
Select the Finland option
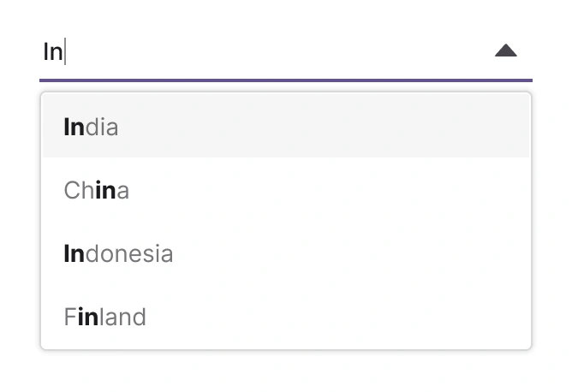tap(105, 318)
